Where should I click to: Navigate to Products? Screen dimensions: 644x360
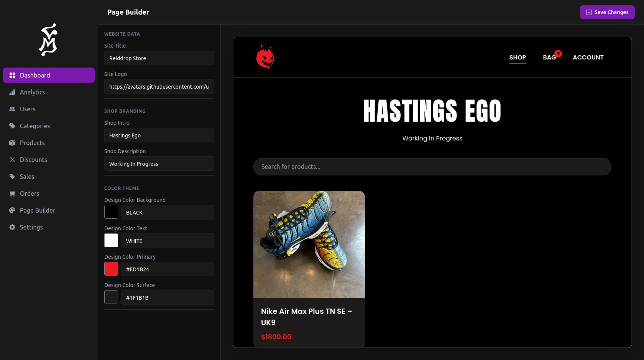[x=49, y=143]
